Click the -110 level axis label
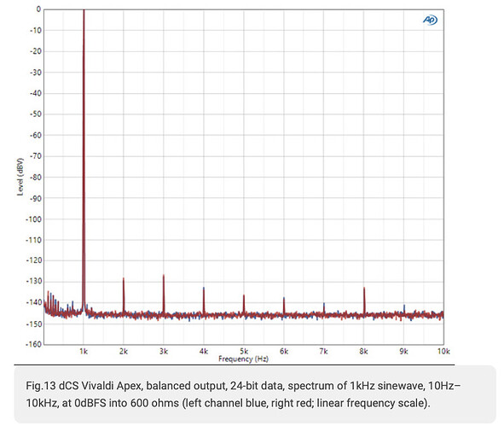The height and width of the screenshot is (426, 504). tap(34, 240)
